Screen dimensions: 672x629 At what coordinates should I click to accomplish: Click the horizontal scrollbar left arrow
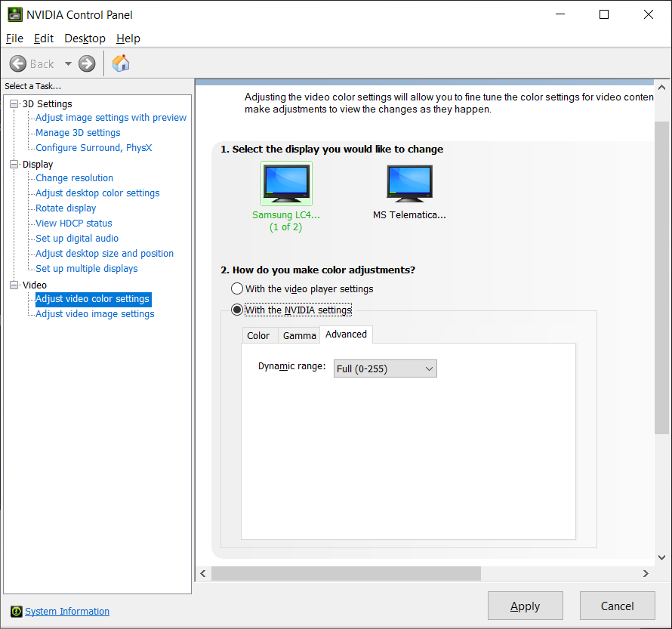click(203, 573)
